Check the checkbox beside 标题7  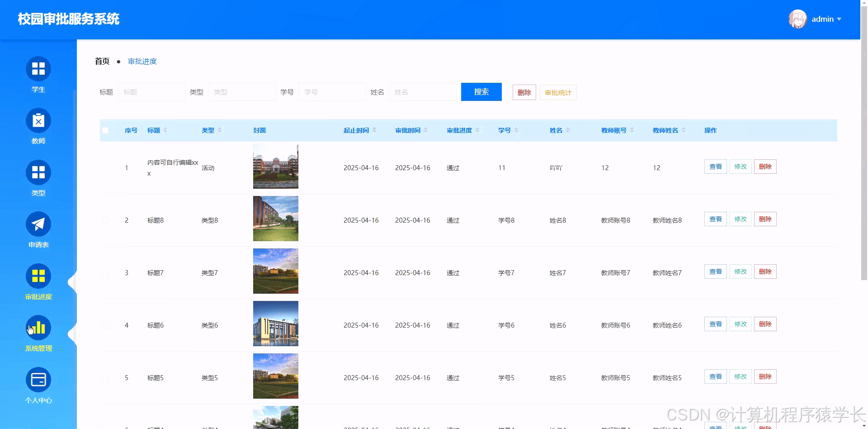(105, 272)
